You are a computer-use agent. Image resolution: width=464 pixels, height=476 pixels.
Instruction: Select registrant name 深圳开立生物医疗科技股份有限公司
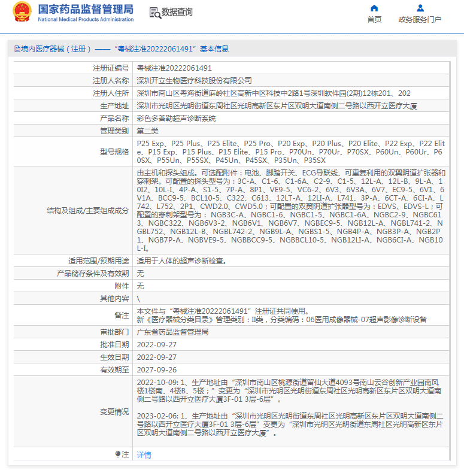(194, 81)
